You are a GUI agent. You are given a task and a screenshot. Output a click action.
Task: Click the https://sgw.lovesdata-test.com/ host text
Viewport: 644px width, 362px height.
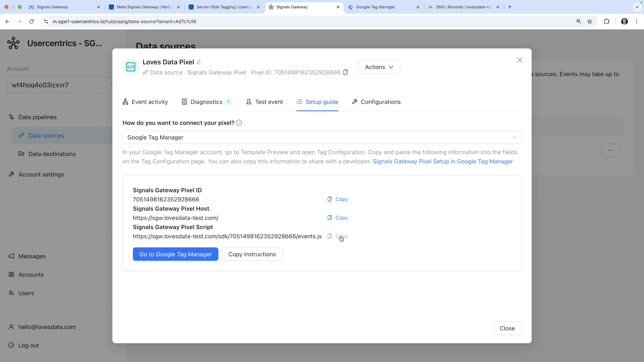tap(175, 218)
